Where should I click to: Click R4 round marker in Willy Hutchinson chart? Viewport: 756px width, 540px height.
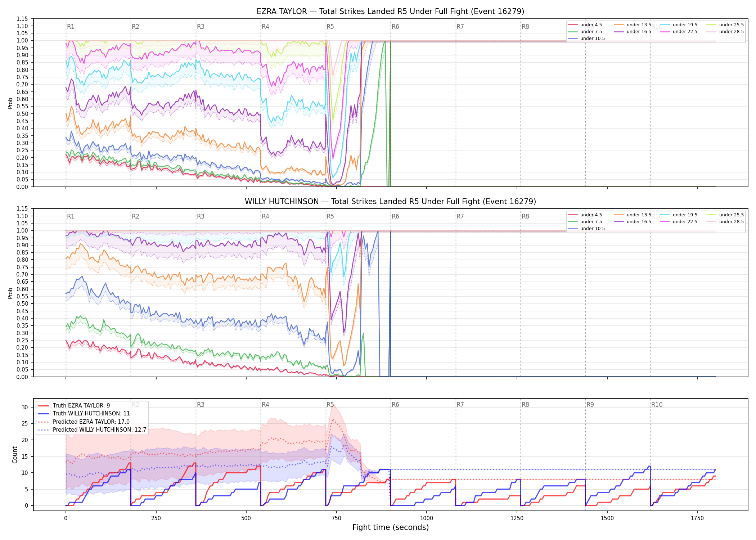click(x=265, y=216)
